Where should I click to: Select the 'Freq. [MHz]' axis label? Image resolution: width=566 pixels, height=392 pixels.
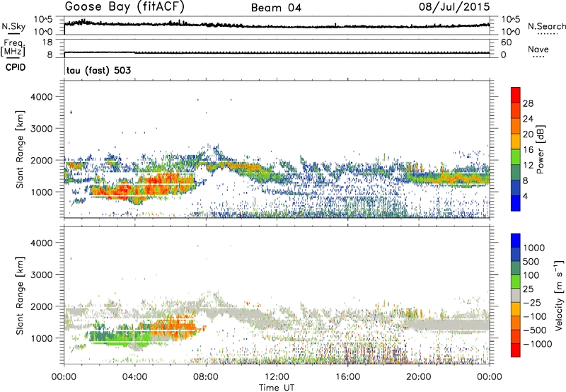pos(13,48)
